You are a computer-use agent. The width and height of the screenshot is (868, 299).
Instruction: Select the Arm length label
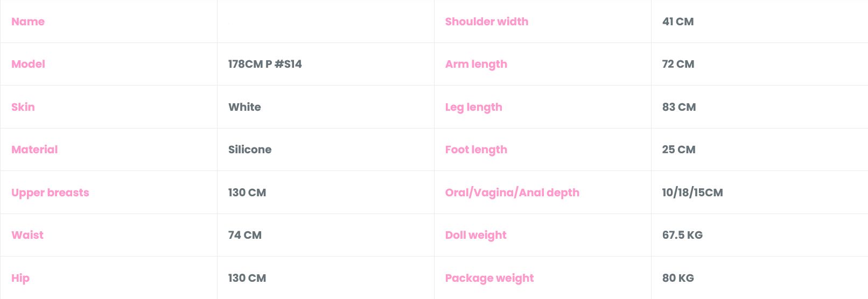[x=476, y=64]
